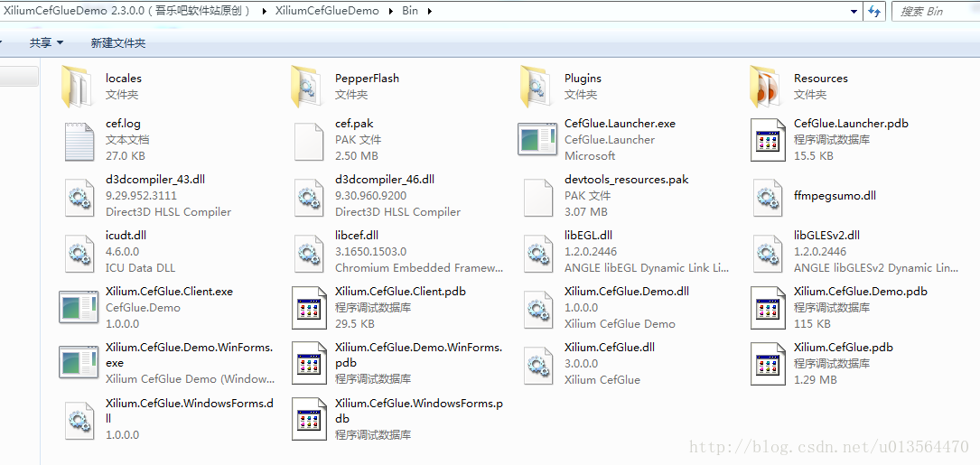Select the cef.log text document icon
Image resolution: width=980 pixels, height=465 pixels.
click(x=80, y=140)
